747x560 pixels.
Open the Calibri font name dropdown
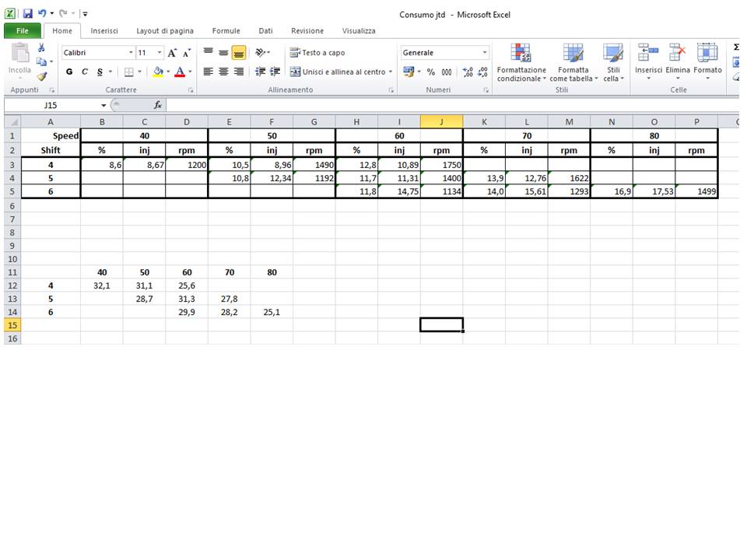point(131,52)
